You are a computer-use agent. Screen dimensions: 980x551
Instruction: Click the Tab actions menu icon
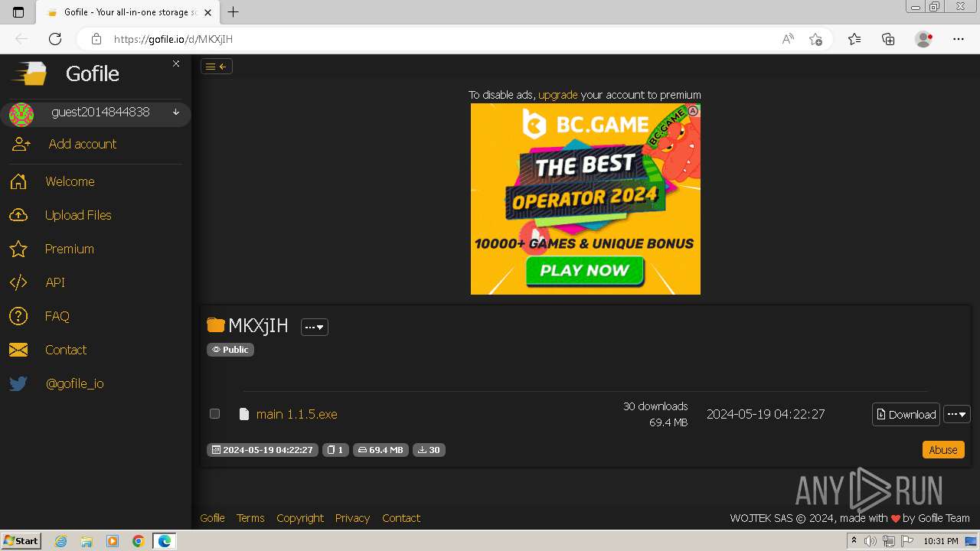(18, 12)
